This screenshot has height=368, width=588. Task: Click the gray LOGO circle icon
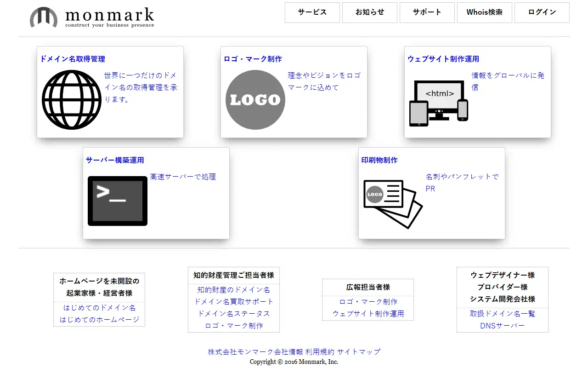255,100
